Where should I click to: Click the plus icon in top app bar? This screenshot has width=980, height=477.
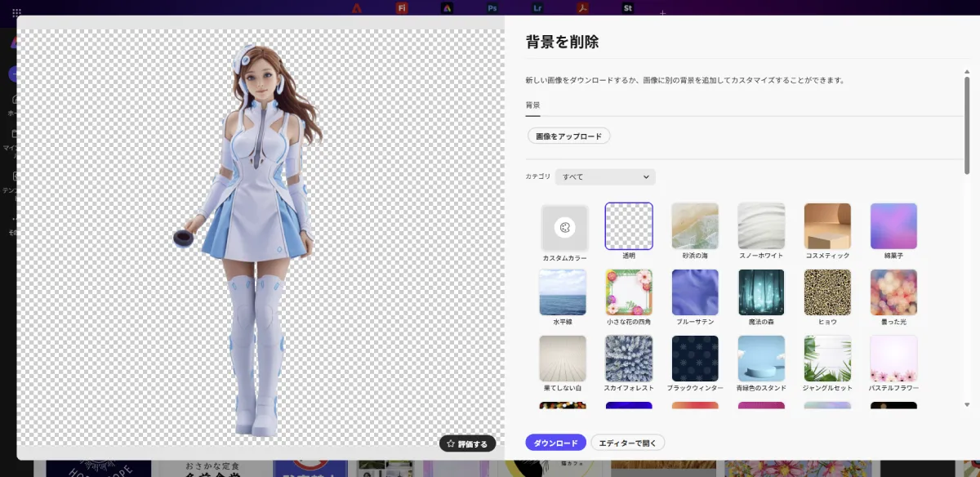(662, 13)
